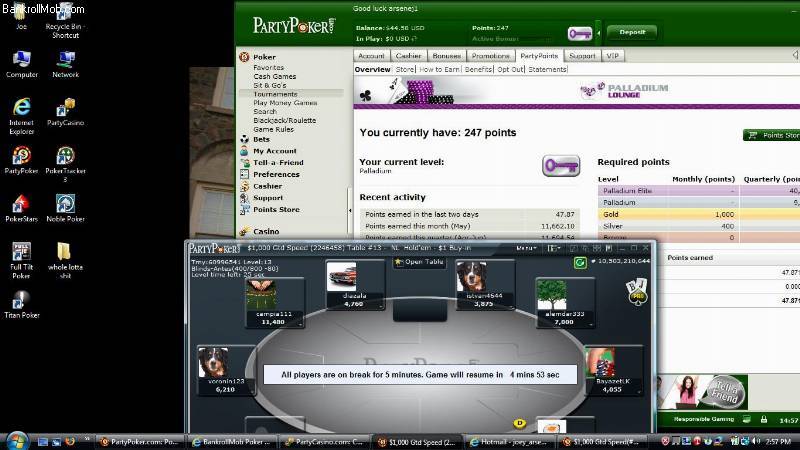Open the Opt Out sub-tab
Viewport: 800px width, 450px height.
pyautogui.click(x=510, y=69)
